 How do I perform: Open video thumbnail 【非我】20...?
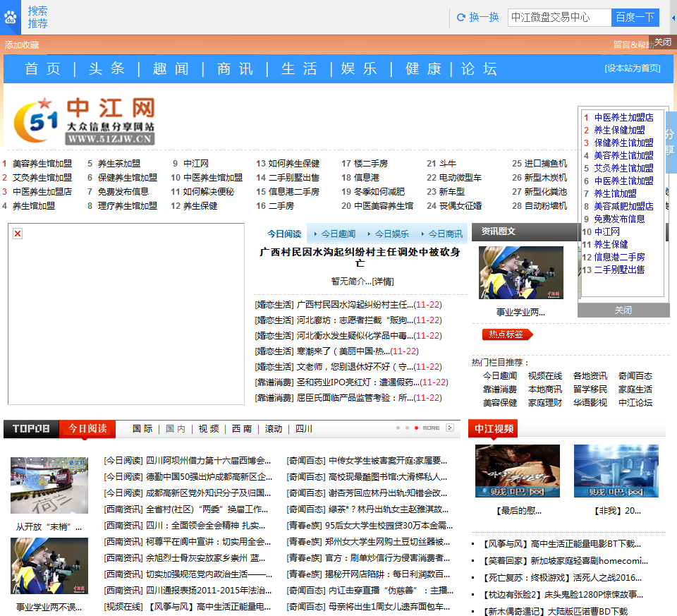pyautogui.click(x=616, y=471)
